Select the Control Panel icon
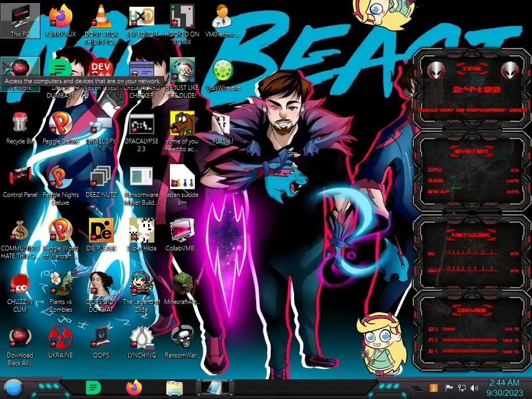532x399 pixels. pyautogui.click(x=20, y=181)
